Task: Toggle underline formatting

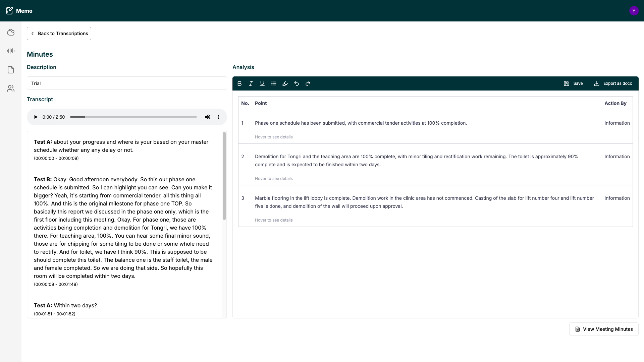Action: pos(262,83)
